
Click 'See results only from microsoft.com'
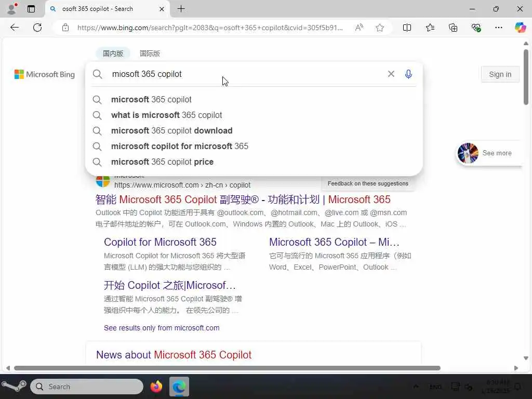click(x=162, y=328)
